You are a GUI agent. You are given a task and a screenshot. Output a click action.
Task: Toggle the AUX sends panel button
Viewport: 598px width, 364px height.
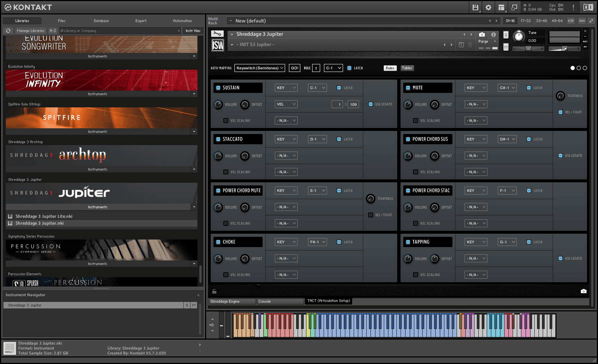585,42
